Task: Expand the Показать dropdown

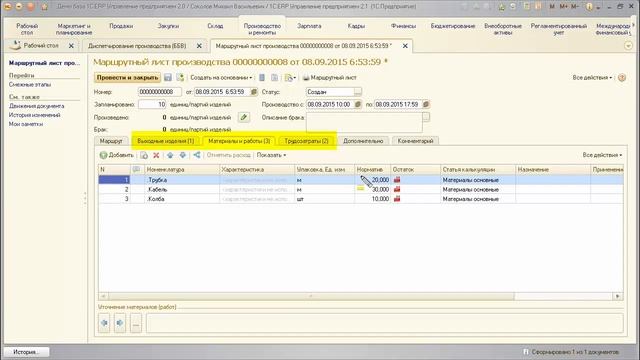Action: point(271,155)
